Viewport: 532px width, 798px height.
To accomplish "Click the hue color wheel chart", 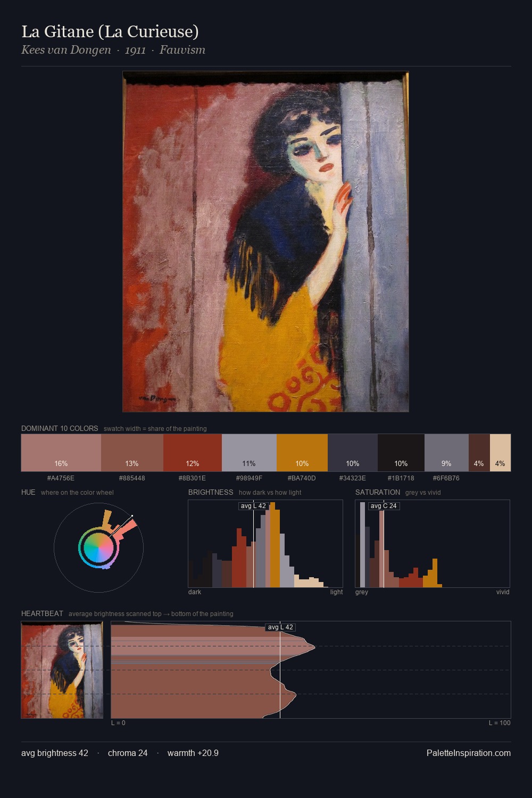I will click(x=98, y=547).
